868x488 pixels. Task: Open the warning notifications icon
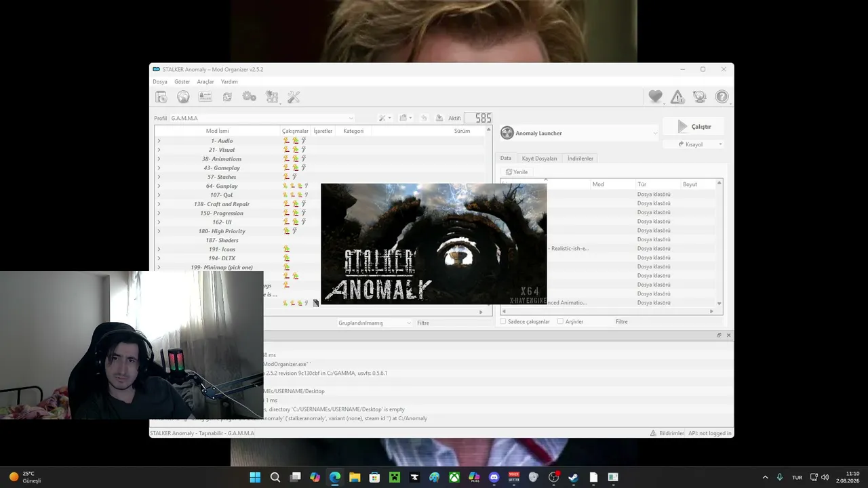point(677,97)
